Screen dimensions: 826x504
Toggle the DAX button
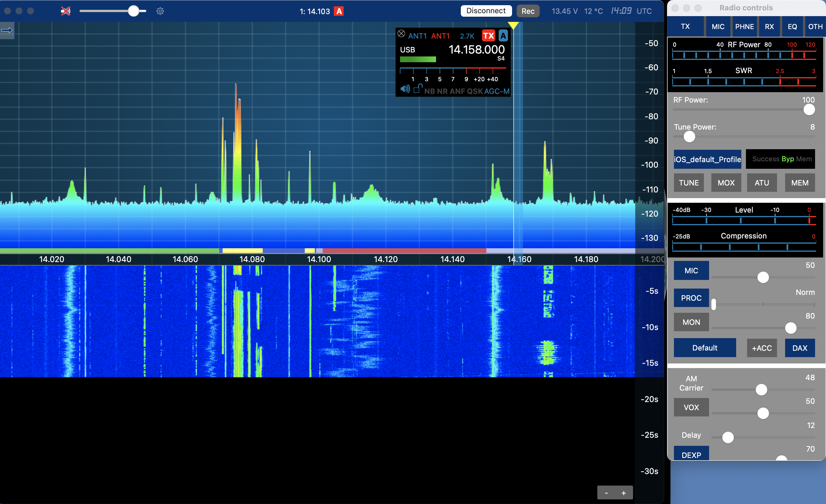(x=800, y=348)
